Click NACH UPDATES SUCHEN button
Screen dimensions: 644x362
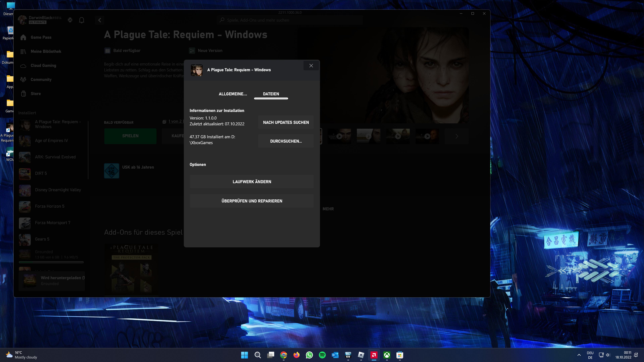pos(286,122)
